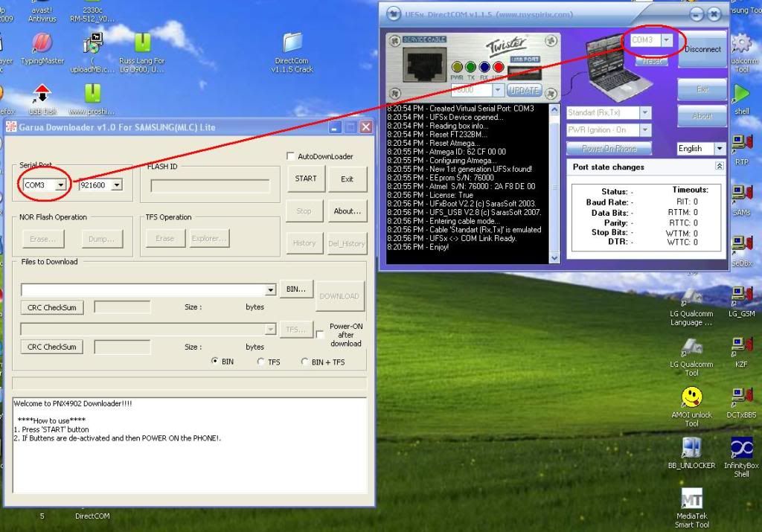This screenshot has width=762, height=532.
Task: Click the Disconnect button in UFSx
Action: click(x=702, y=49)
